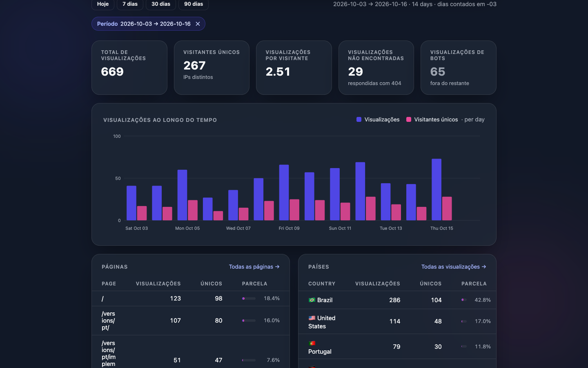Click the Fri Oct 09 axis label

pos(289,228)
